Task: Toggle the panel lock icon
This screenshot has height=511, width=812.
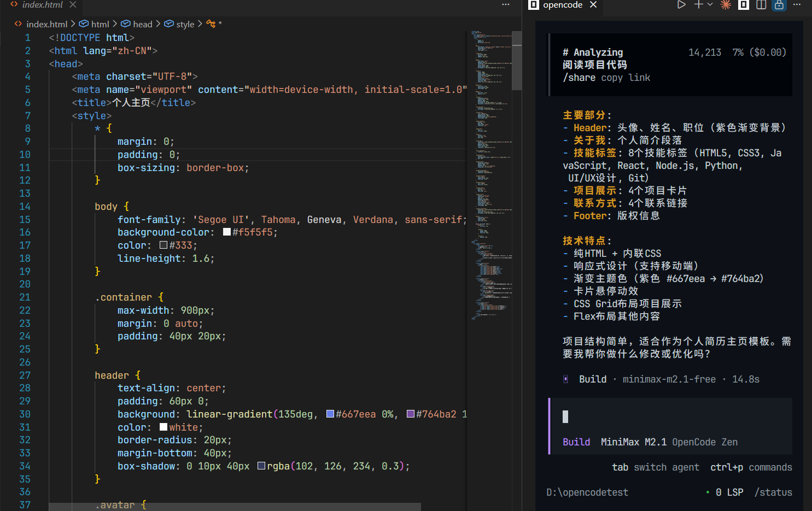Action: tap(779, 5)
